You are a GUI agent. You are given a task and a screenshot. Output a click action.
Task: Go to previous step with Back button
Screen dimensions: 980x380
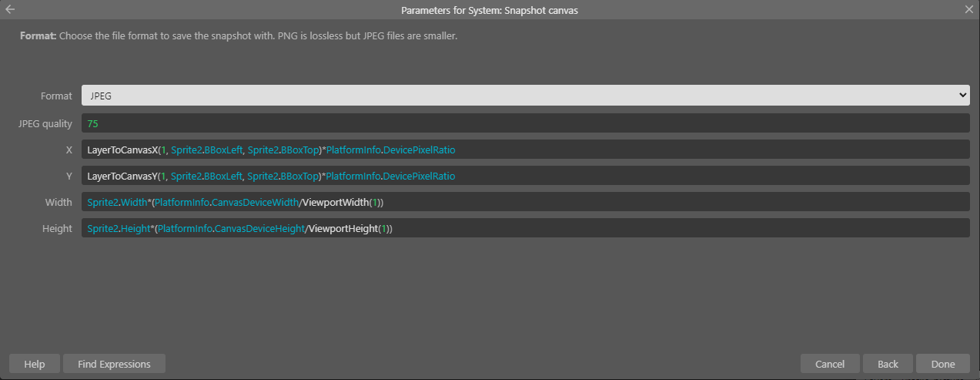coord(888,364)
